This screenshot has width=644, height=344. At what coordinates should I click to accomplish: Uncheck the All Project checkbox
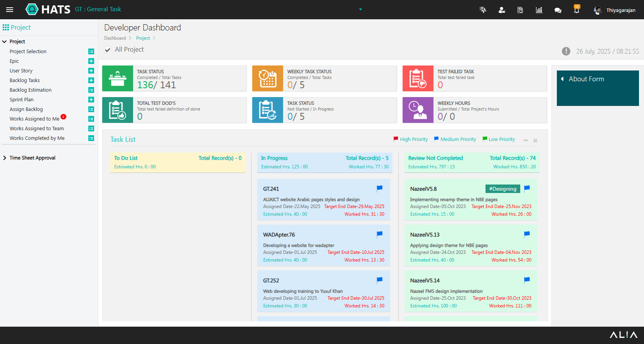point(108,50)
